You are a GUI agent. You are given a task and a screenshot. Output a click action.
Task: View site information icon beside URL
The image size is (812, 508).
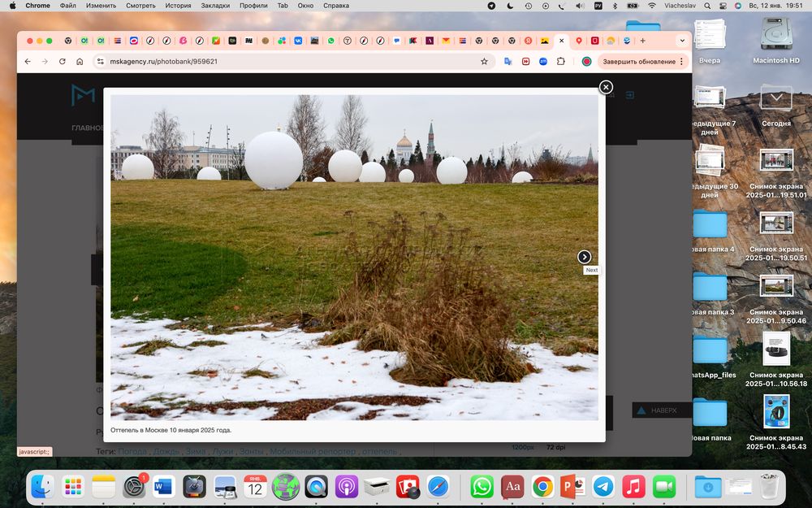point(100,61)
